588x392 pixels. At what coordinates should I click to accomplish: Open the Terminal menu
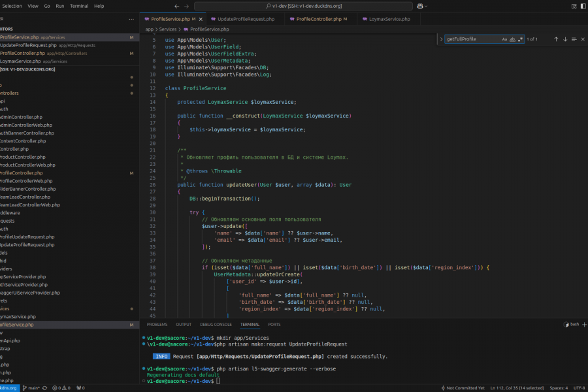click(x=79, y=6)
